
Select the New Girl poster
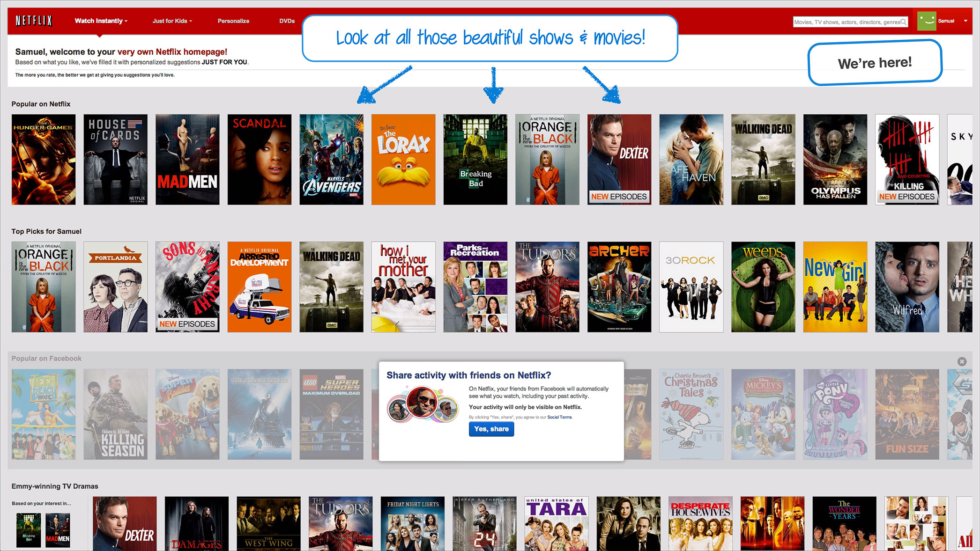tap(835, 287)
